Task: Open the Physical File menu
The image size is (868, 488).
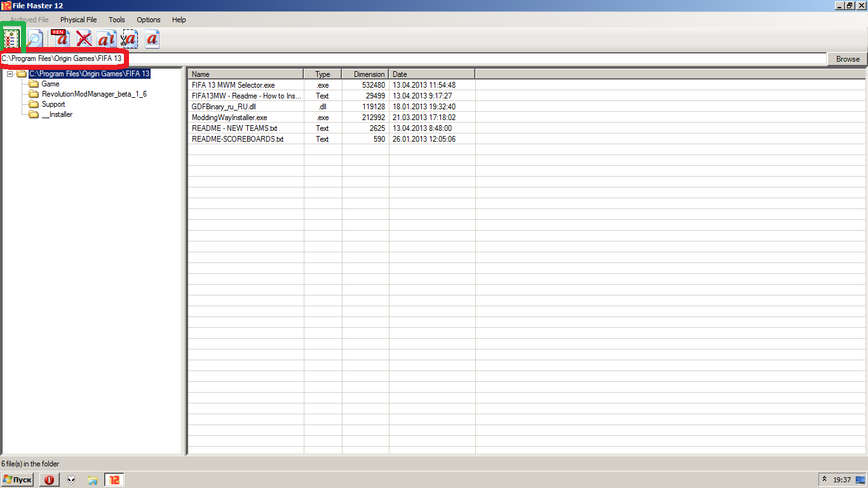Action: [79, 20]
